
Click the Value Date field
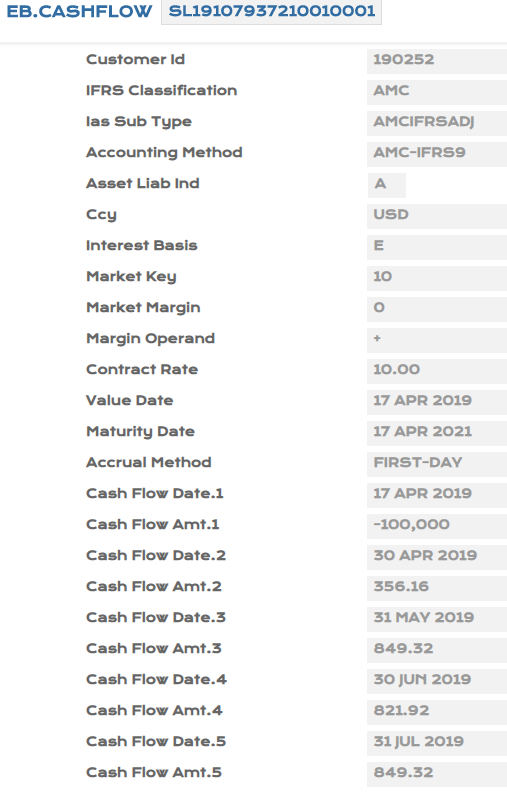click(x=437, y=401)
